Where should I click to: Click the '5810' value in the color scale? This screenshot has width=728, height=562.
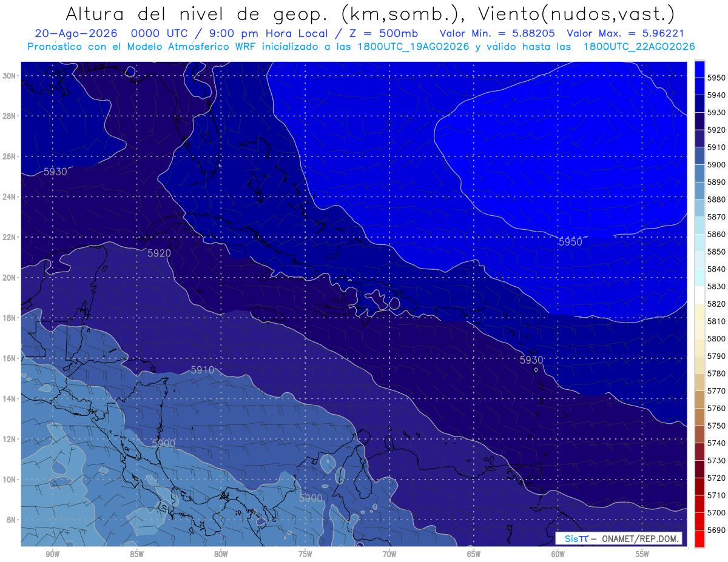pyautogui.click(x=716, y=321)
